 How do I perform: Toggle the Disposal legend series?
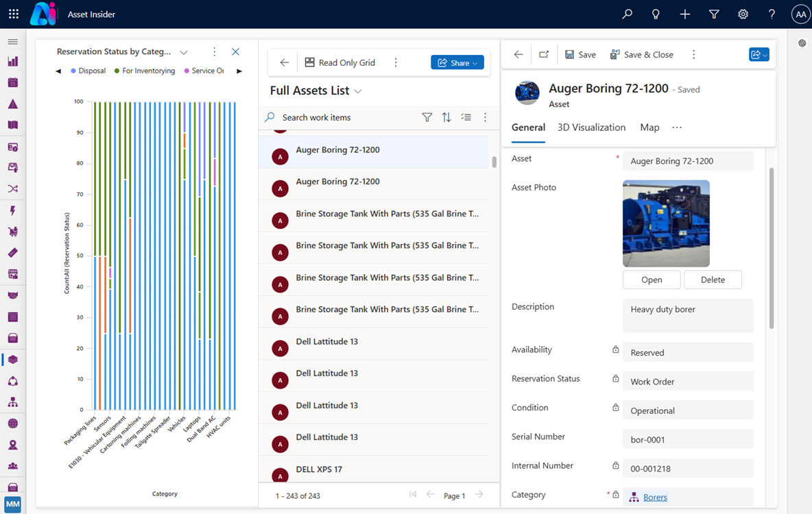click(88, 71)
